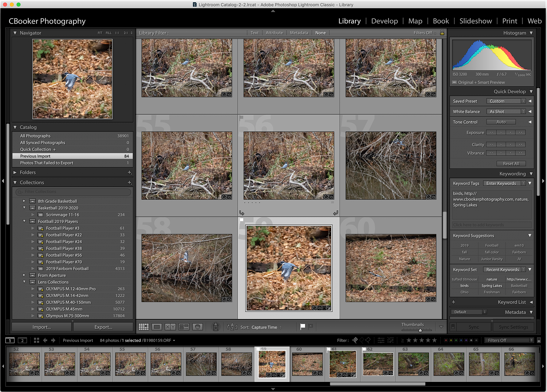Flag photo as pick in toolbar
Viewport: 547px width, 392px height.
tap(302, 326)
